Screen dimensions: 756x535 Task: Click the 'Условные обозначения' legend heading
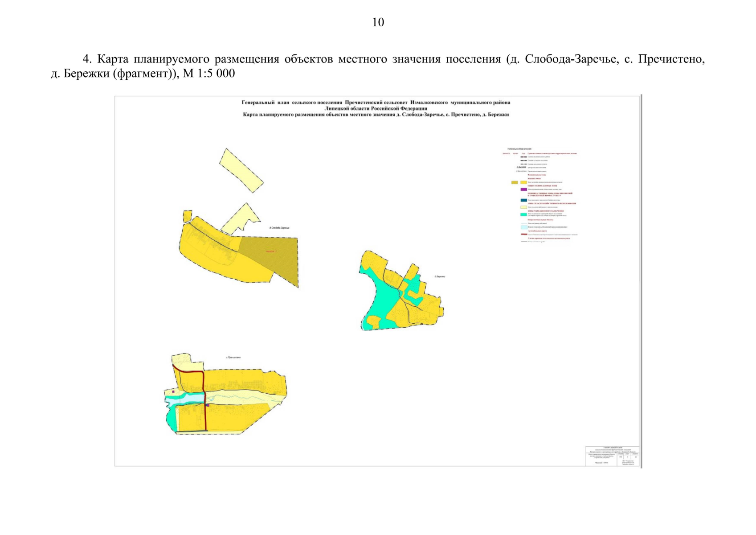pos(519,148)
